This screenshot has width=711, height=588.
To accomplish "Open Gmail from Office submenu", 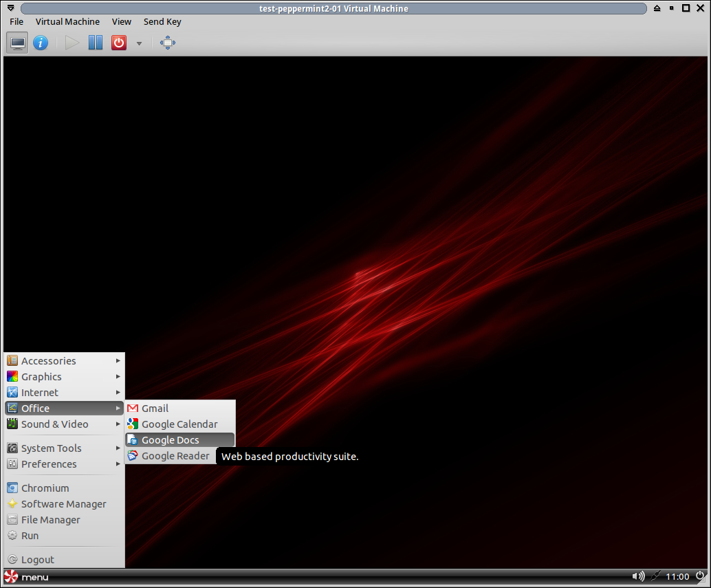I will 180,409.
